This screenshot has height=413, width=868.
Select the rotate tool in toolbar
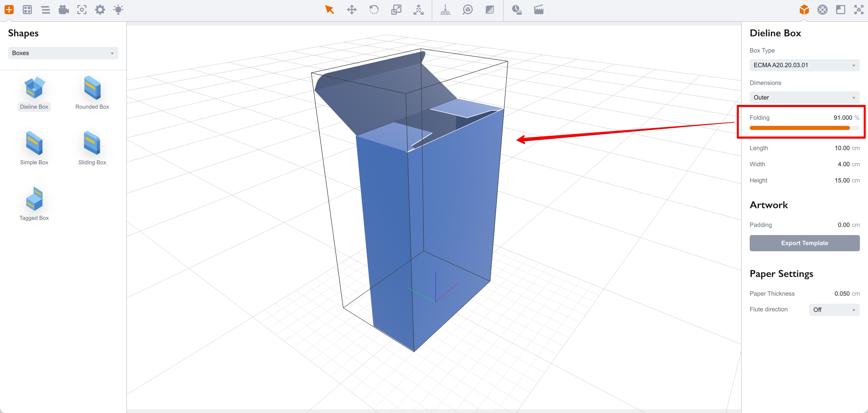(x=374, y=9)
